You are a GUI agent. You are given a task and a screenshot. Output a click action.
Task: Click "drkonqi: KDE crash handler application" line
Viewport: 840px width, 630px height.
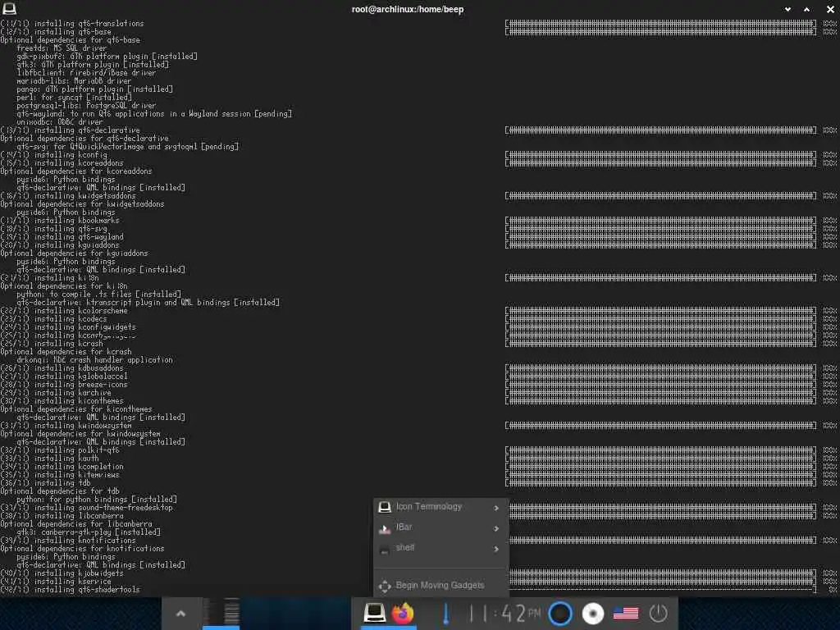tap(95, 360)
